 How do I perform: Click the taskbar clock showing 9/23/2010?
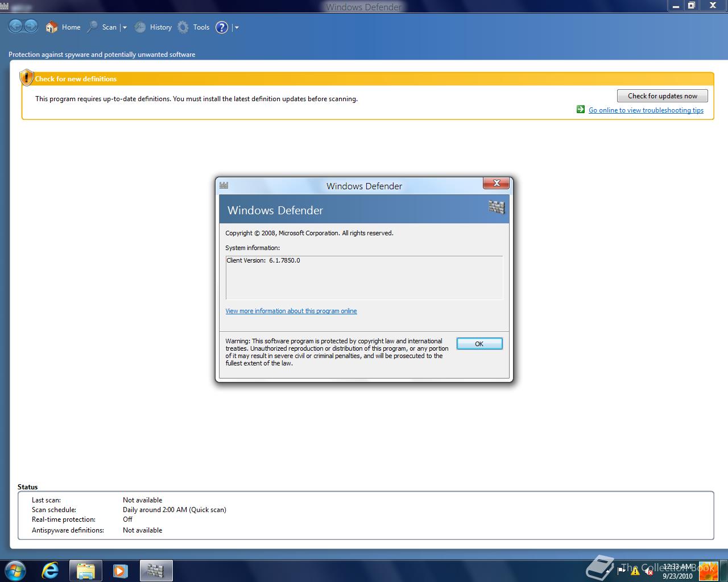[x=677, y=571]
